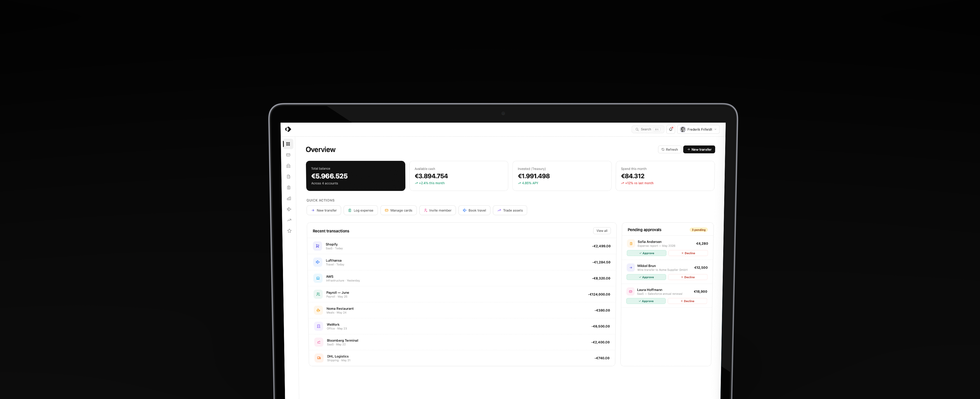Viewport: 980px width, 399px height.
Task: Click the +12% vs last month indicator
Action: coord(637,183)
